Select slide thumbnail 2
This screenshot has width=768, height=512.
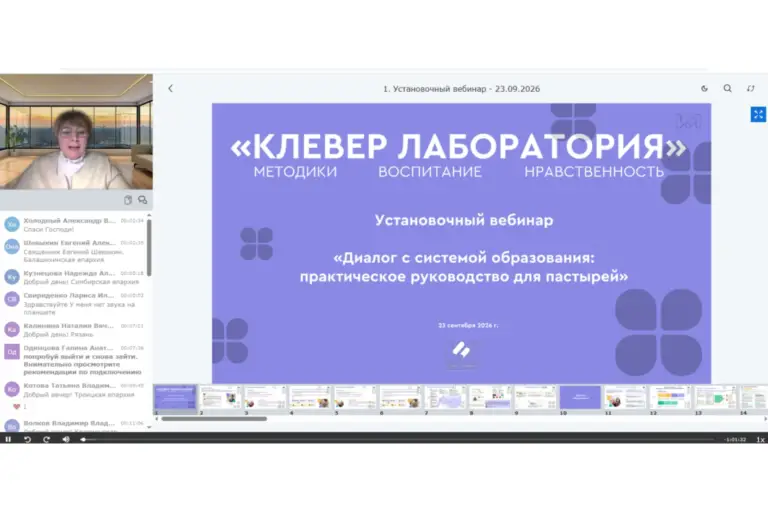point(220,397)
